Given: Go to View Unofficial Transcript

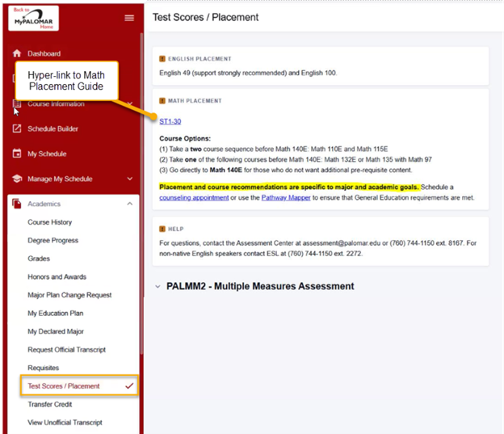Looking at the screenshot, I should point(65,423).
